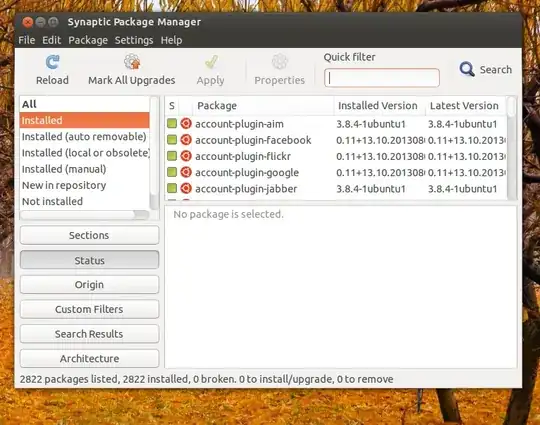Click the Ubuntu support icon for account-plugin-flickr
540x425 pixels.
tap(186, 156)
